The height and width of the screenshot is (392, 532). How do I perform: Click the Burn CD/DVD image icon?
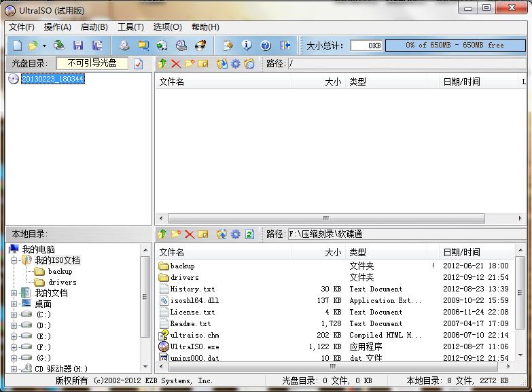tap(200, 46)
